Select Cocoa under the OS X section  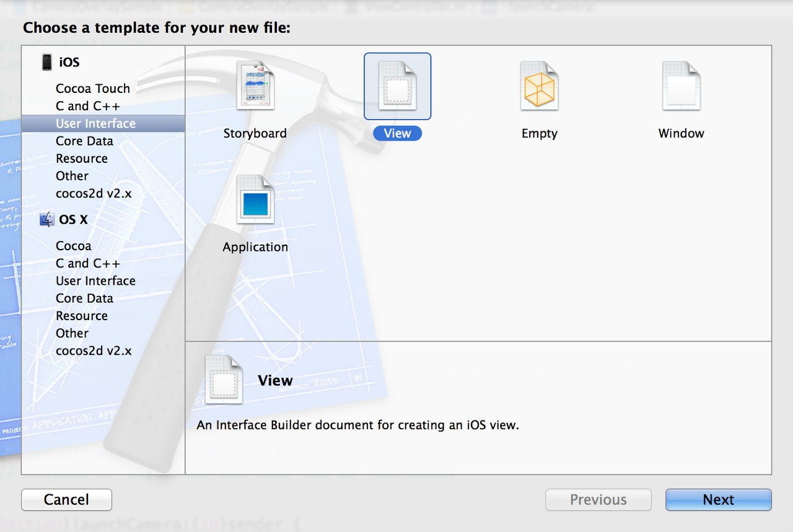(x=73, y=246)
